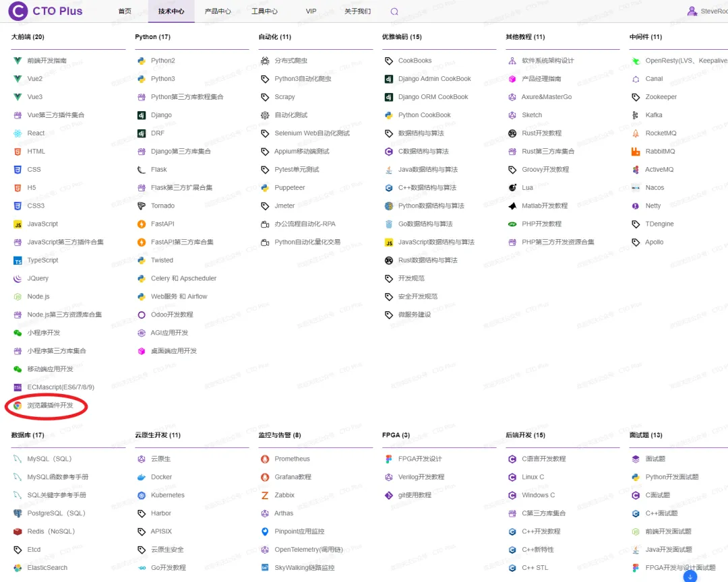Open the 产品中心 navigation tab
728x582 pixels.
[218, 11]
